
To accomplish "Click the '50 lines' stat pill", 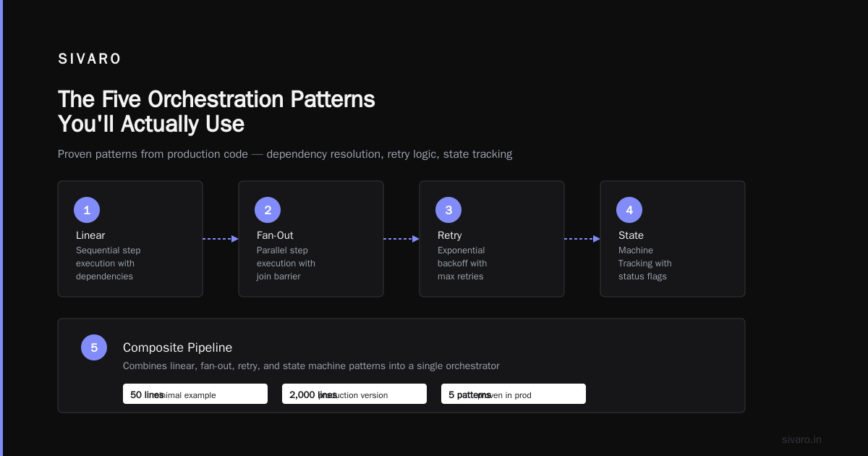I will click(x=195, y=394).
